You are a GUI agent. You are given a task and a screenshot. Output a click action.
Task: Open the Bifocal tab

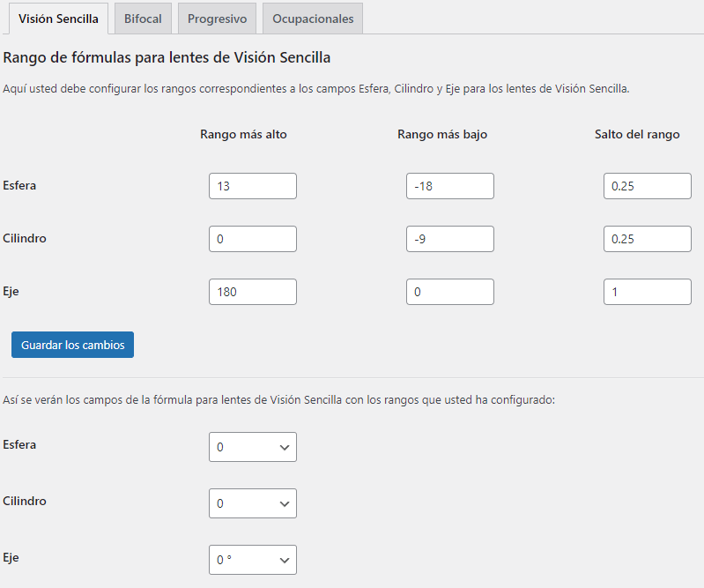(143, 19)
